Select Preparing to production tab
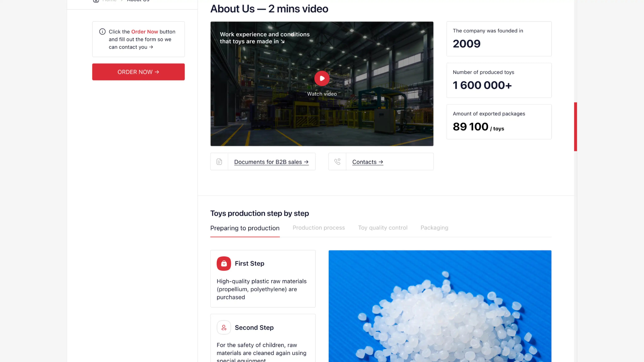Image resolution: width=644 pixels, height=362 pixels. (245, 228)
